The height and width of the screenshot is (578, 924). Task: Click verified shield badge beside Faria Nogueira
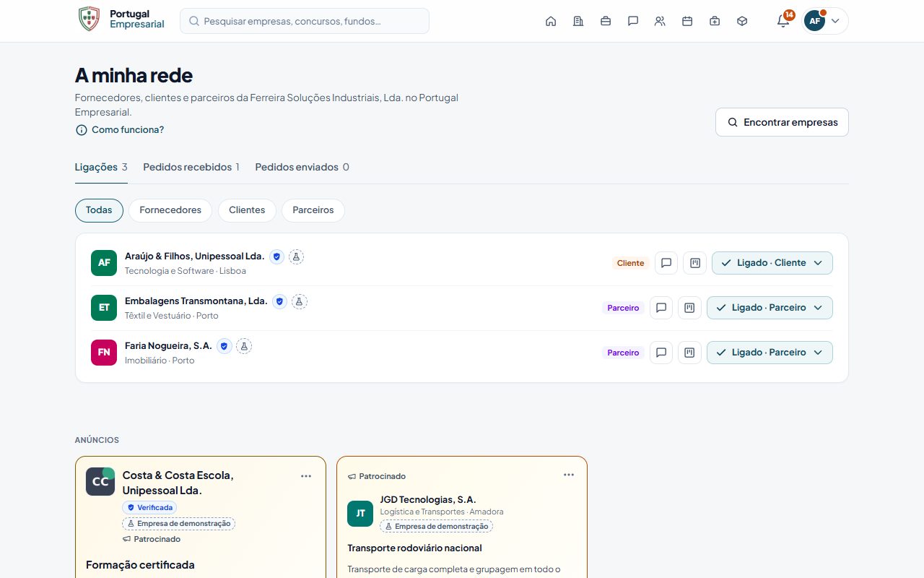tap(224, 346)
